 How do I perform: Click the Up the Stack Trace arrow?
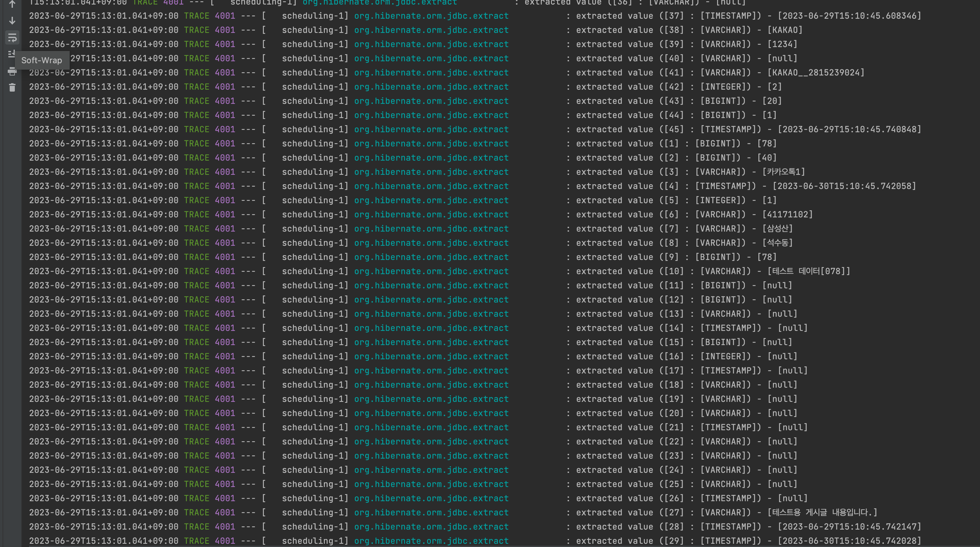(12, 4)
